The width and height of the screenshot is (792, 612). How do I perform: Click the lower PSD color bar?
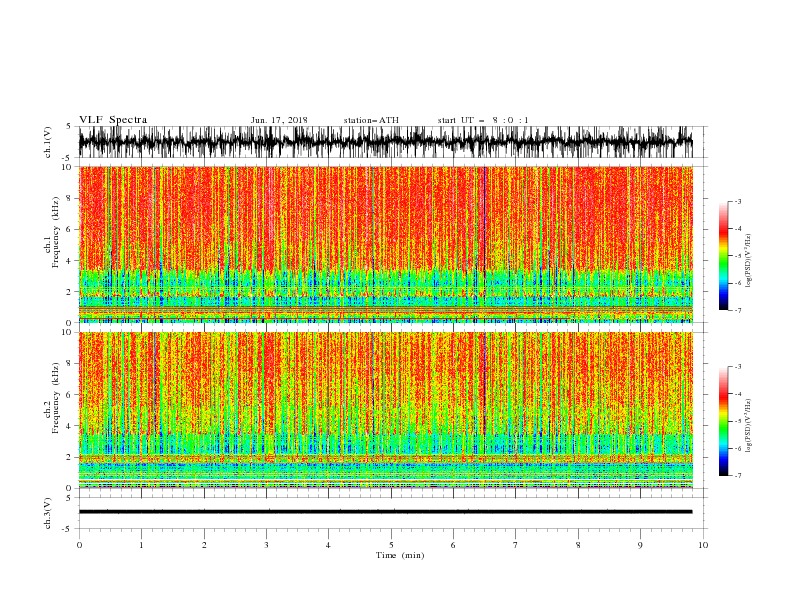(723, 421)
